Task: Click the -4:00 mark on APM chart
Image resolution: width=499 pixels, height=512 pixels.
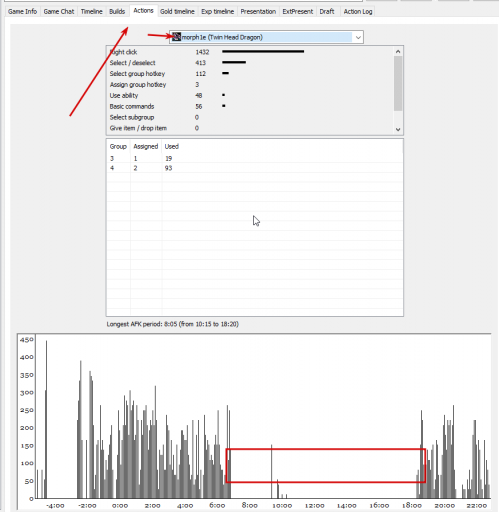Action: [x=55, y=506]
